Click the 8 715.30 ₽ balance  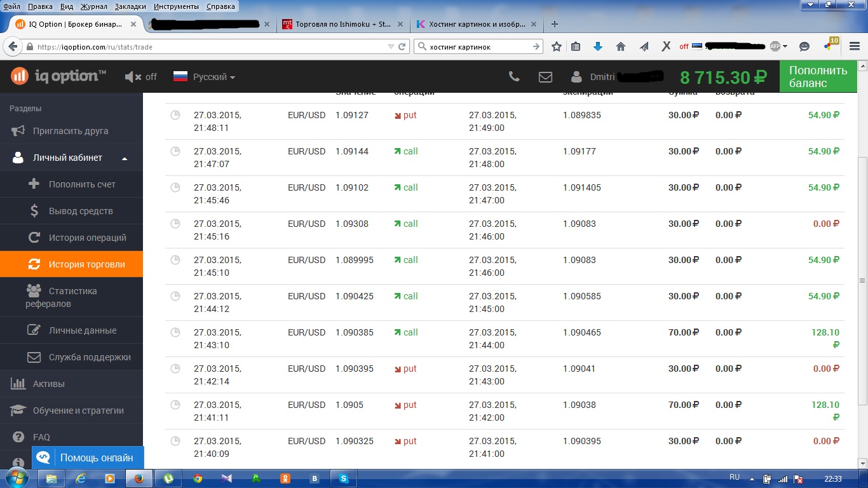click(x=724, y=78)
